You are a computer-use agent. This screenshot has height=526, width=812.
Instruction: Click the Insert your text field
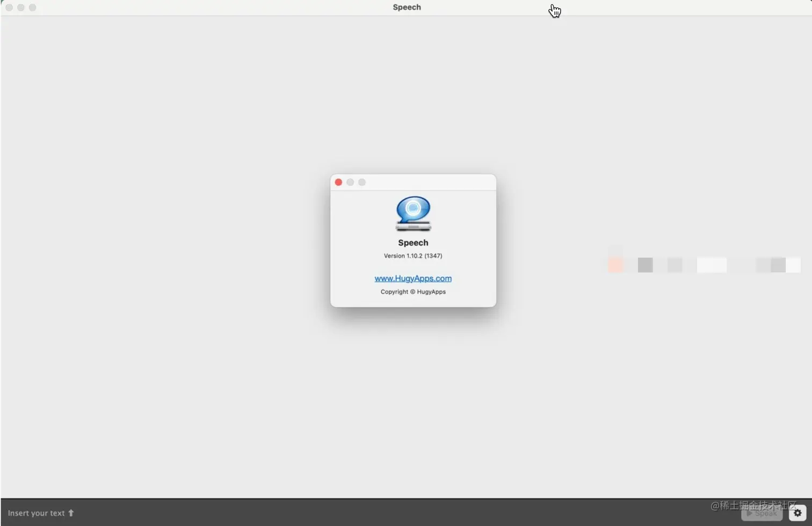pos(41,513)
